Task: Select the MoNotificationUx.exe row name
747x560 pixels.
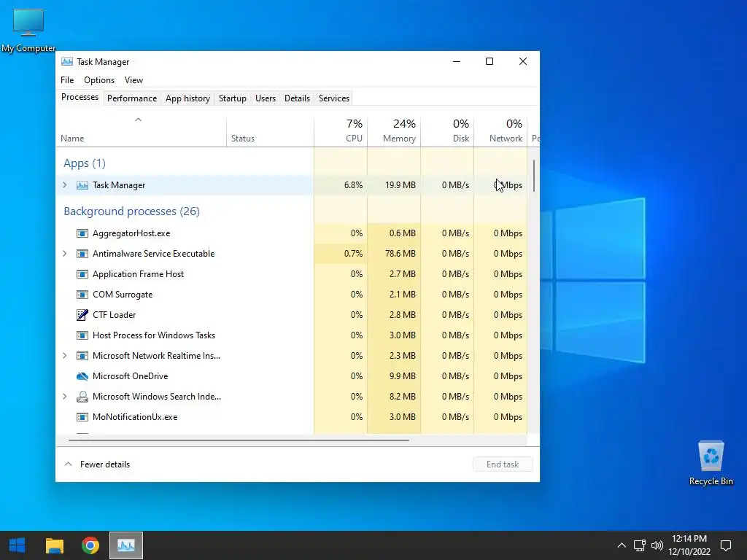Action: coord(135,417)
